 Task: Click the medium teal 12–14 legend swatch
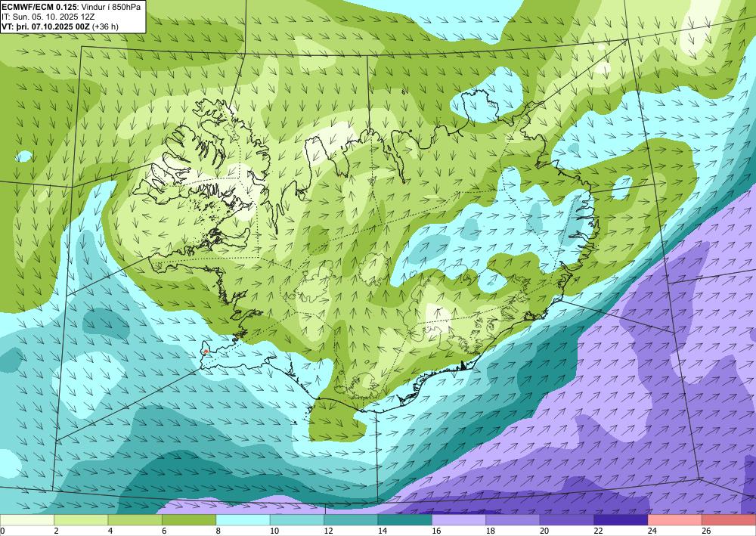[x=351, y=520]
